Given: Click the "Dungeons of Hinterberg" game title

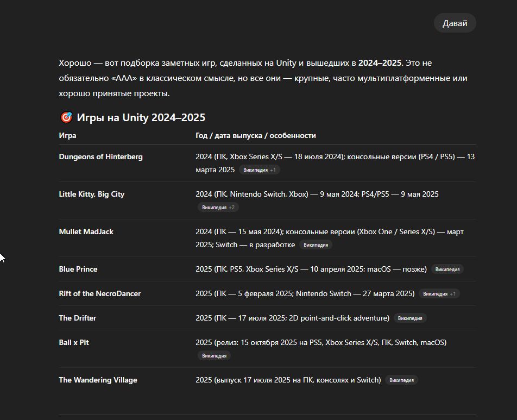Looking at the screenshot, I should 100,156.
